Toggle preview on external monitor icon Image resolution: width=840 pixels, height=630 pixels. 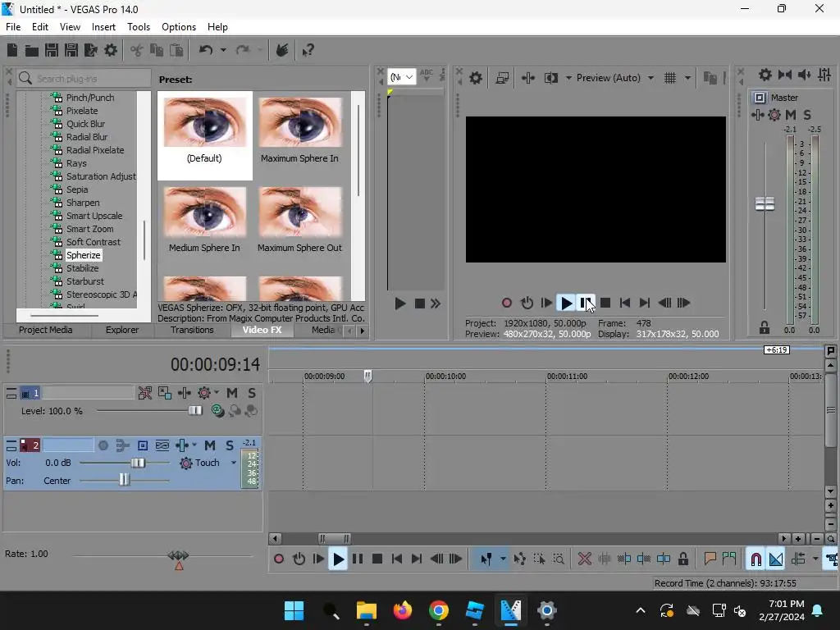click(x=502, y=78)
